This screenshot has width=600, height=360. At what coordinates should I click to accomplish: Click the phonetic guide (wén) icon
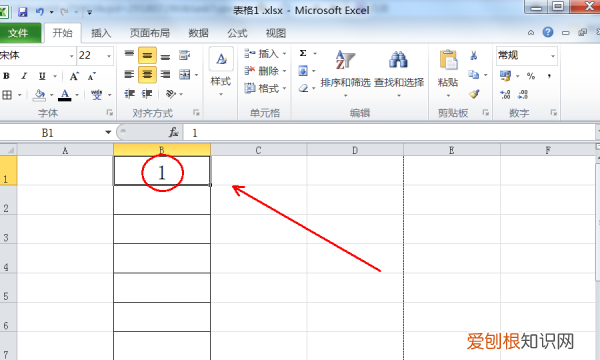pyautogui.click(x=96, y=94)
